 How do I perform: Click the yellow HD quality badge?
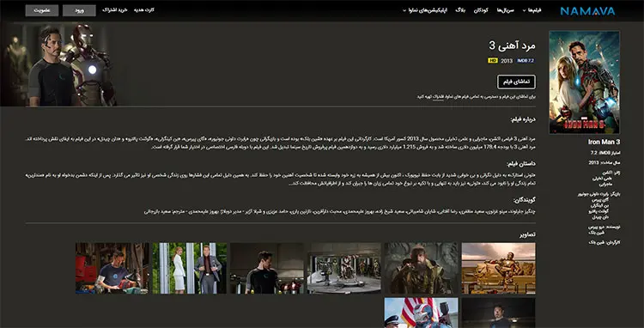point(493,60)
